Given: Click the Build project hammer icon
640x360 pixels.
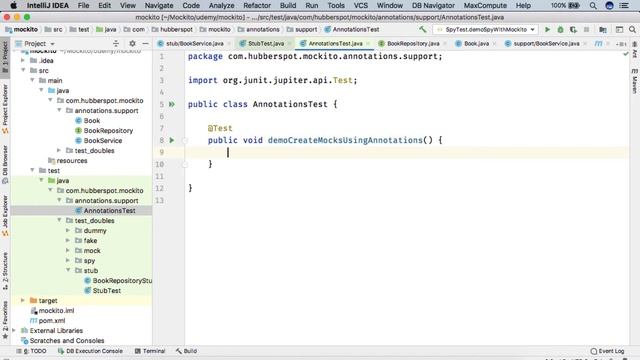Looking at the screenshot, I should [422, 29].
